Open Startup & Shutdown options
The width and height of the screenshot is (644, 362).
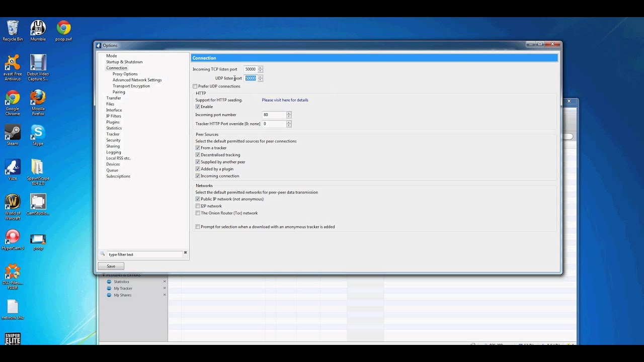click(124, 62)
